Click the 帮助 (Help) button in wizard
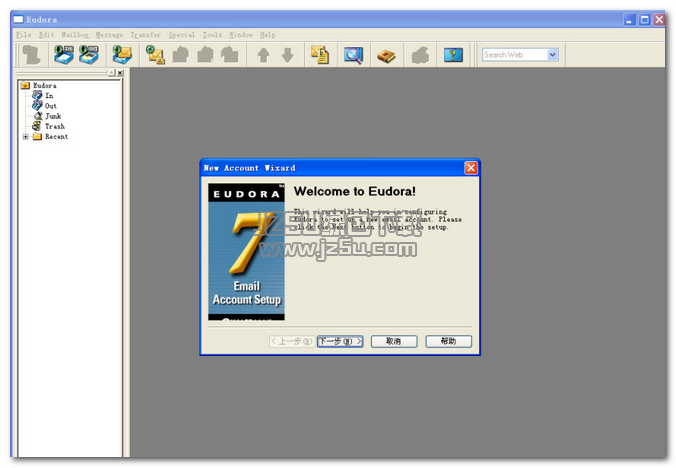This screenshot has width=676, height=468. pyautogui.click(x=448, y=341)
